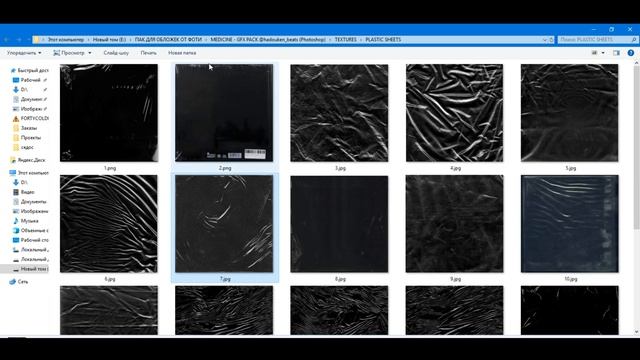Click the 10.jpg file name label
Viewport: 640px width, 360px height.
click(x=571, y=279)
